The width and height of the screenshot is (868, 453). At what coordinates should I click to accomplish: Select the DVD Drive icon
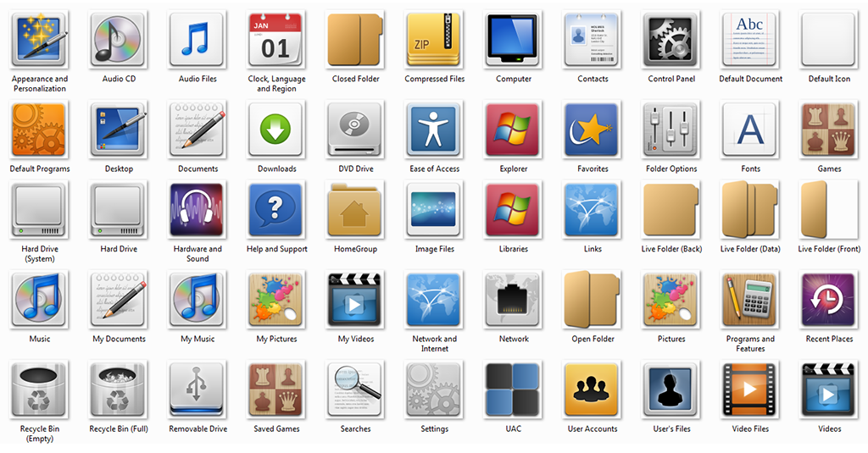[x=355, y=130]
